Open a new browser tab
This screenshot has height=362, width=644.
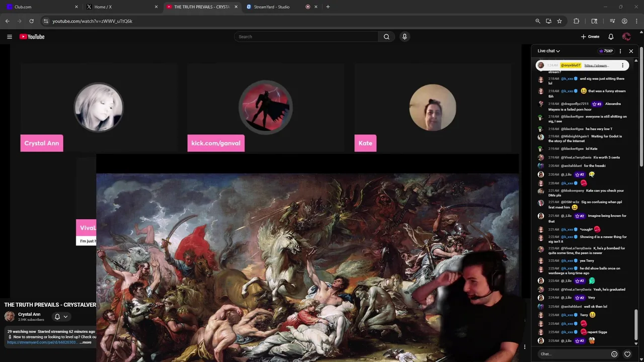pos(328,7)
